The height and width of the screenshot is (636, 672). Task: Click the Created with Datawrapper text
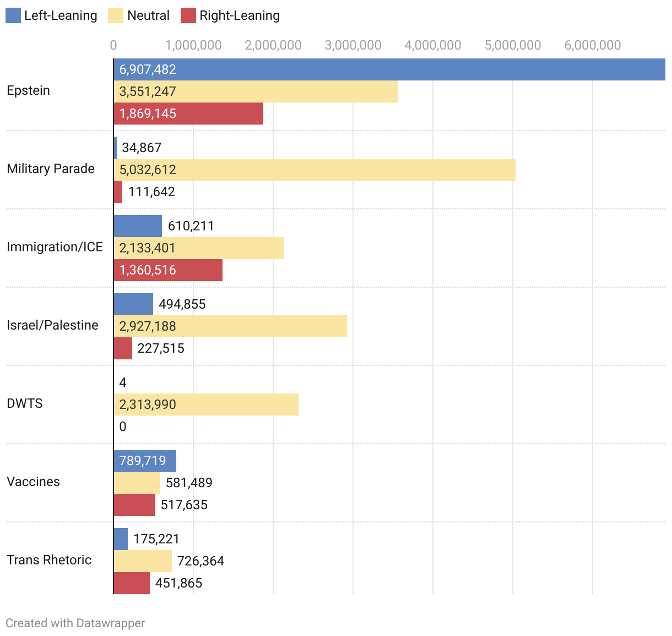tap(75, 623)
